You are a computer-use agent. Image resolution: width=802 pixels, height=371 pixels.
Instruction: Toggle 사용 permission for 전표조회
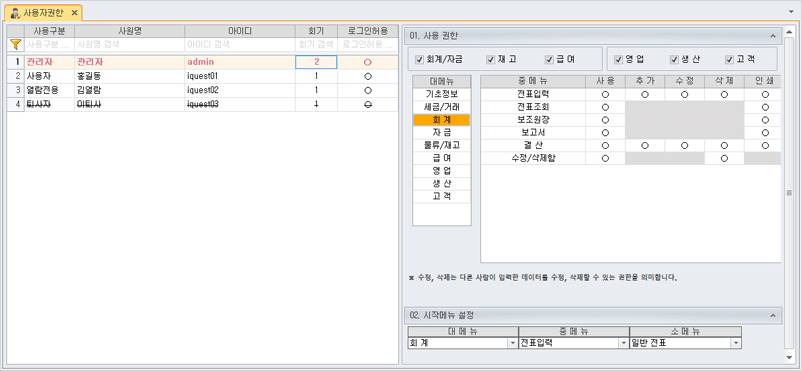tap(606, 107)
